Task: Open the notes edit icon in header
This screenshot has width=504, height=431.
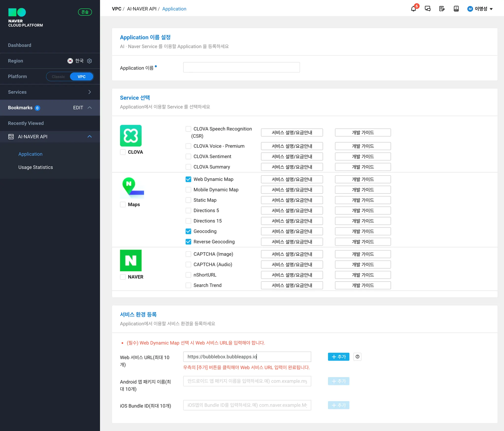Action: click(442, 9)
